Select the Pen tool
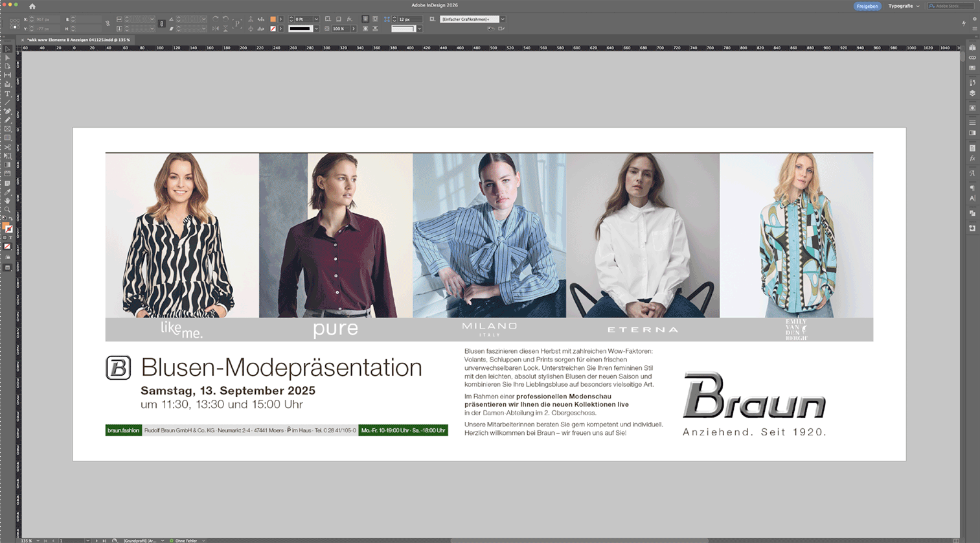Image resolution: width=980 pixels, height=543 pixels. point(8,111)
